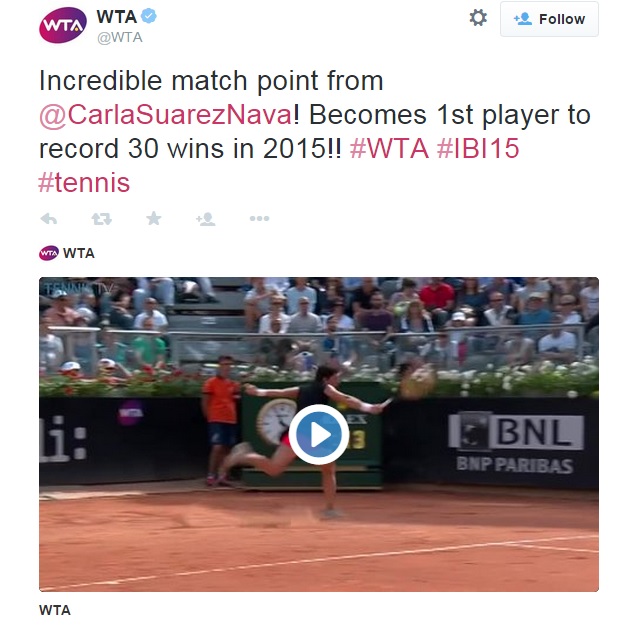Click the verified badge next to WTA
The width and height of the screenshot is (638, 625).
click(x=149, y=16)
